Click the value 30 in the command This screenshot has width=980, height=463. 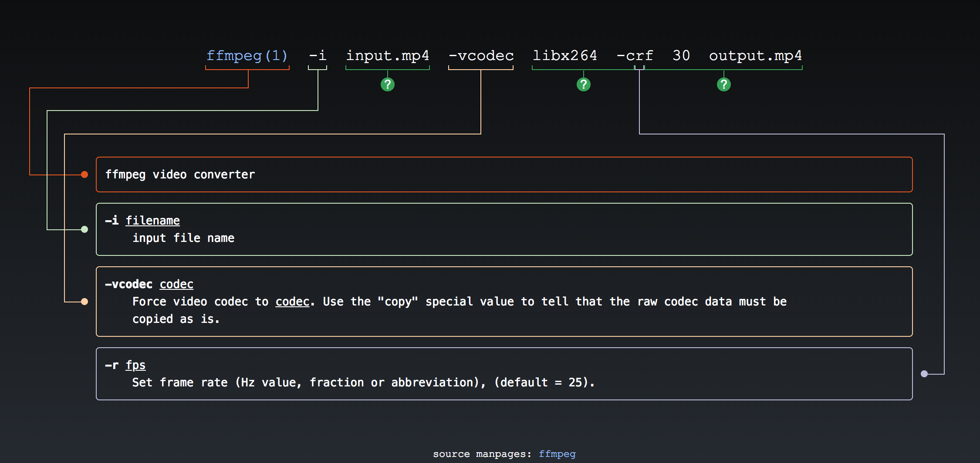(681, 56)
